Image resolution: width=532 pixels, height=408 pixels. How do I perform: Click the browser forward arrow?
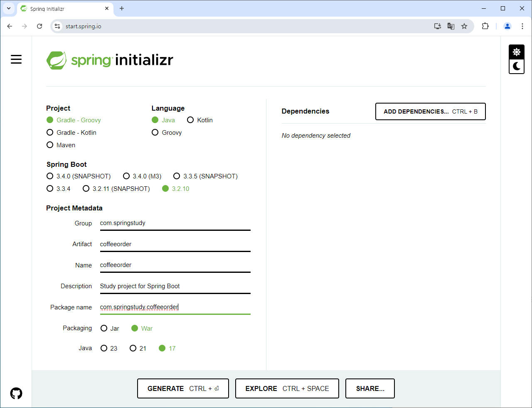tap(25, 26)
